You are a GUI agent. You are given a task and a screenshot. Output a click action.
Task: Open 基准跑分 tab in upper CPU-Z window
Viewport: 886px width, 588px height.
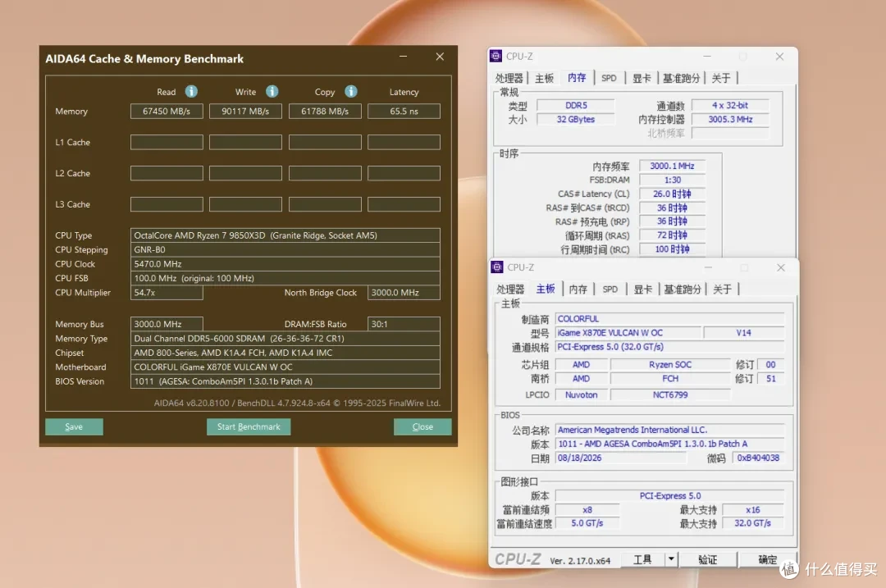(681, 78)
